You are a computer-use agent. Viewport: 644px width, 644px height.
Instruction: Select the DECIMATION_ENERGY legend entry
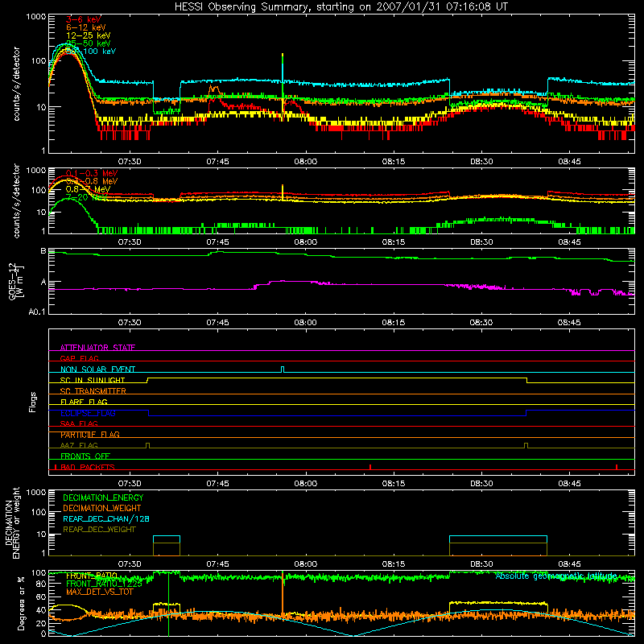pyautogui.click(x=103, y=497)
